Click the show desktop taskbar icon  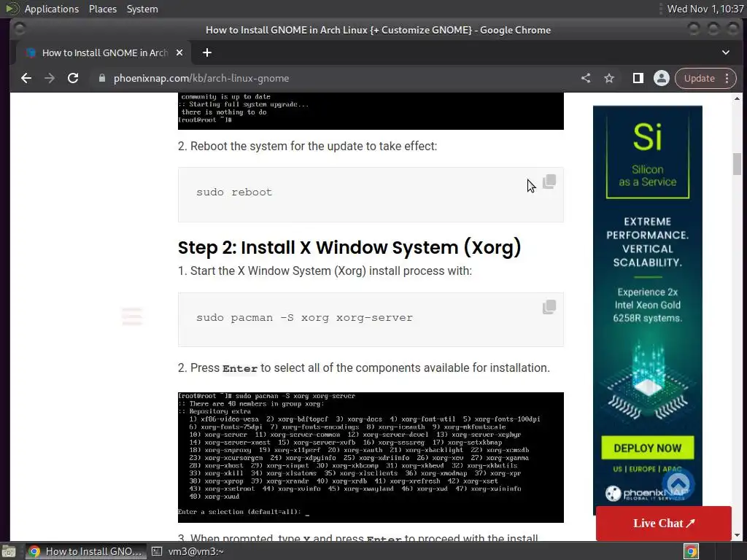tap(9, 551)
